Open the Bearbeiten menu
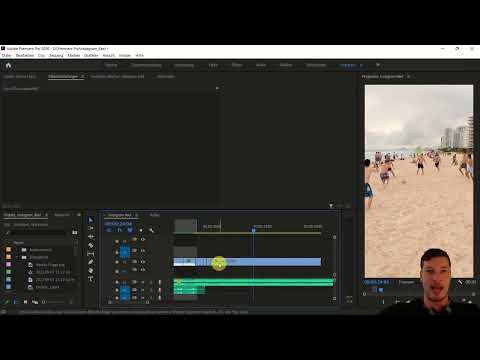This screenshot has height=360, width=480. (x=25, y=55)
